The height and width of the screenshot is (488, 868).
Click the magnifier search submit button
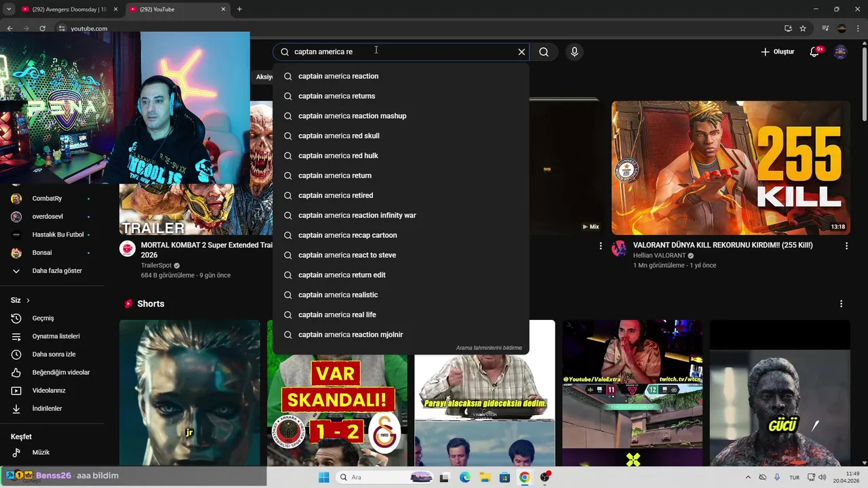(x=544, y=52)
